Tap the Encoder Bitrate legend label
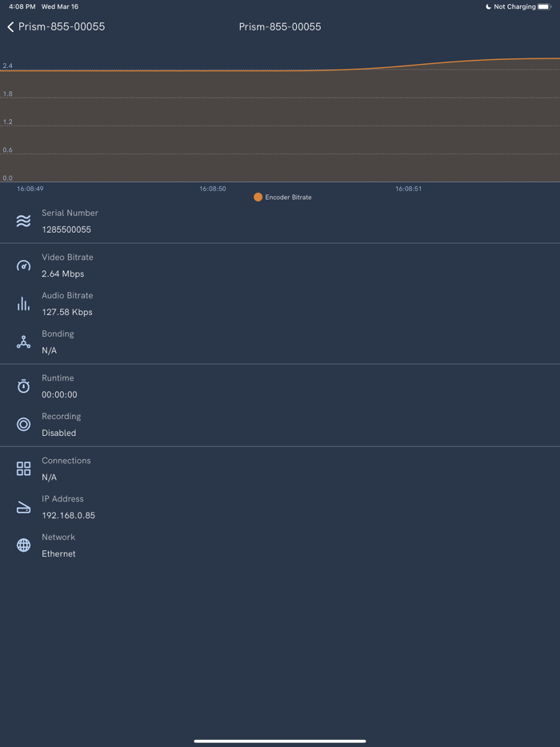 [288, 198]
